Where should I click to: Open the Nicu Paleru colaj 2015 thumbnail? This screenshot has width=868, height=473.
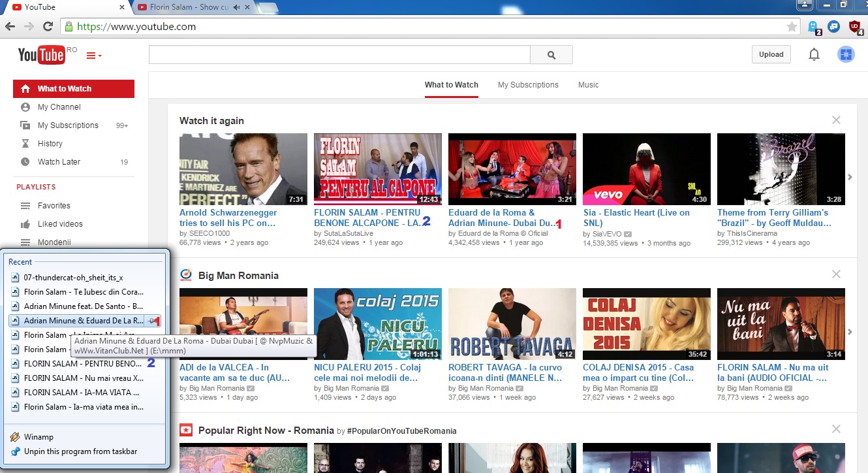point(378,324)
